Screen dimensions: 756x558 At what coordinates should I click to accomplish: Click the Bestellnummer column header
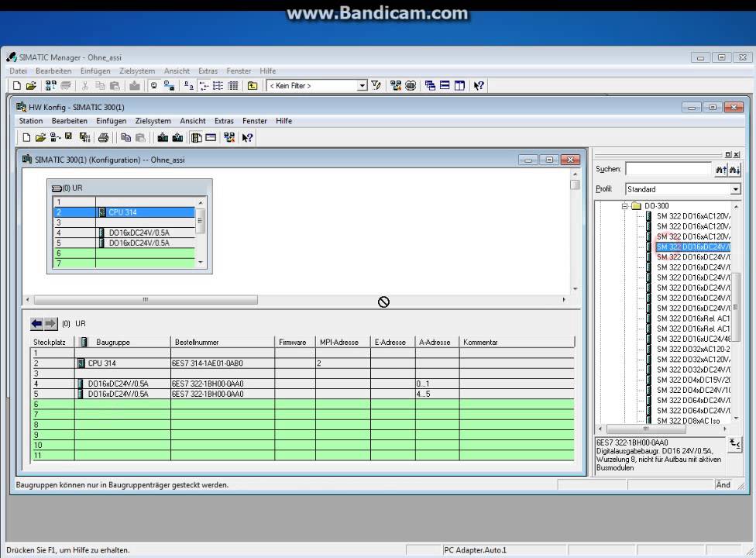click(222, 342)
